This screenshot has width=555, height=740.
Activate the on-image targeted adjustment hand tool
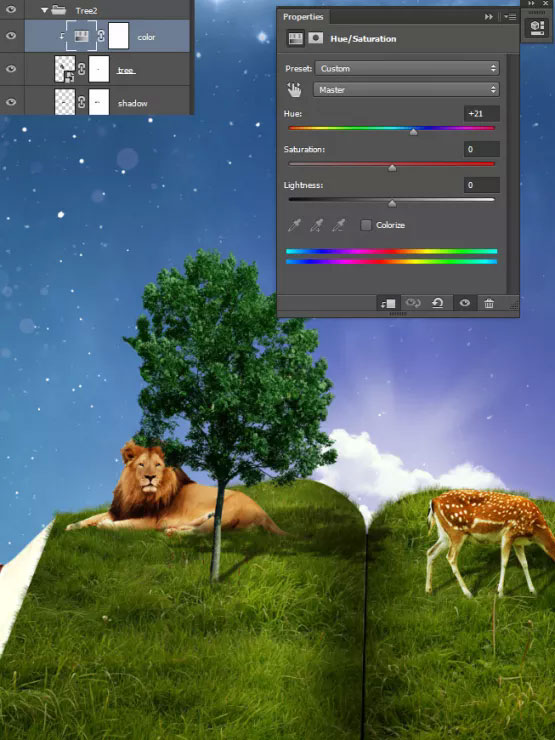294,89
